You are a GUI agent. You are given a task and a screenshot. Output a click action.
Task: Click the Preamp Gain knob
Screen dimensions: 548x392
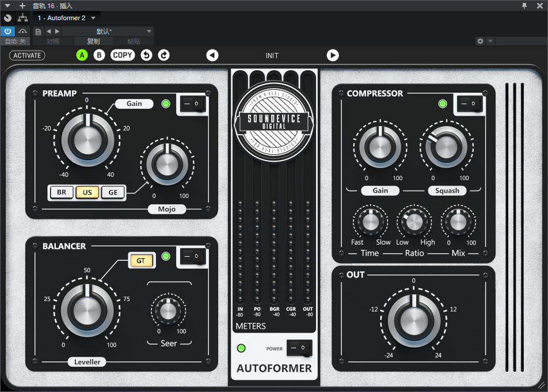pyautogui.click(x=87, y=140)
